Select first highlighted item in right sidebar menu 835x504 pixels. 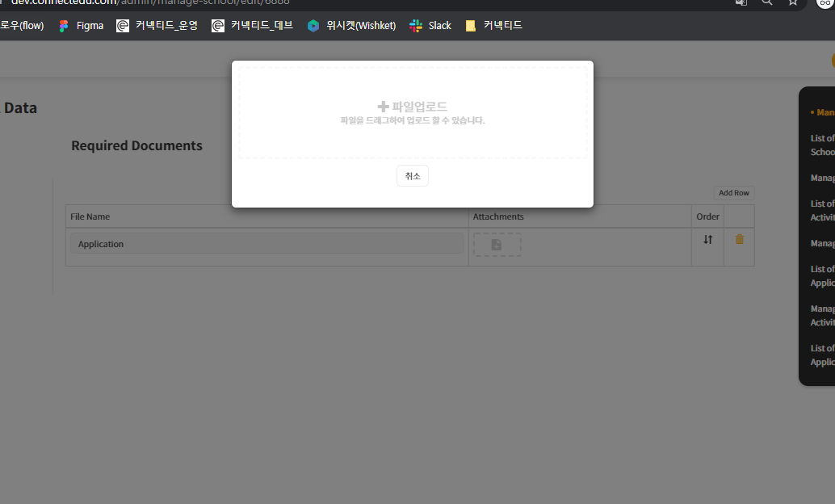pos(824,112)
